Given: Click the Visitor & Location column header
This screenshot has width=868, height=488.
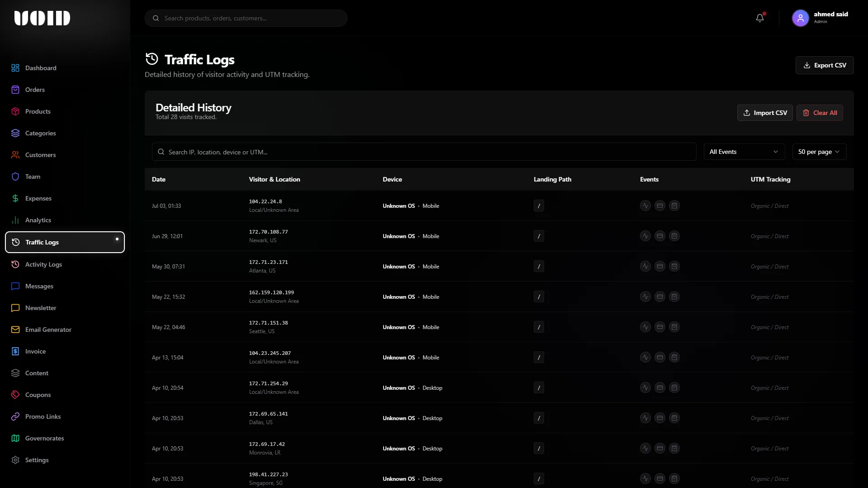Looking at the screenshot, I should pos(275,179).
